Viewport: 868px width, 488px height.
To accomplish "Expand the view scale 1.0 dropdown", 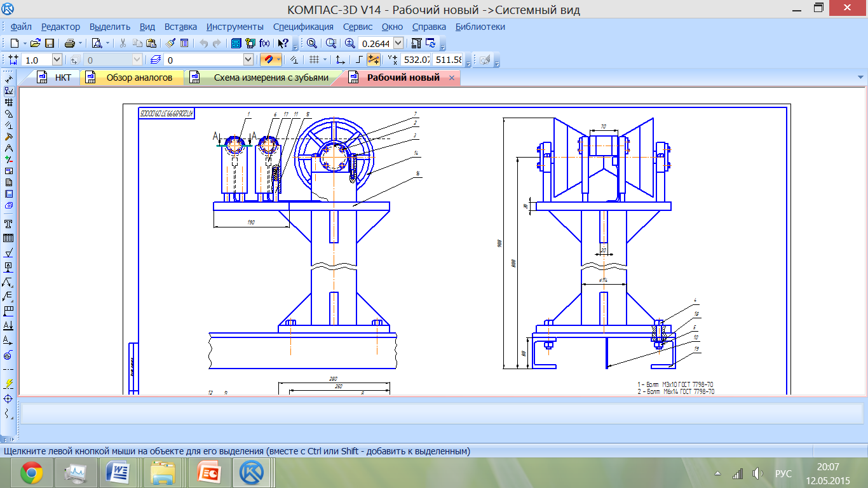I will (x=57, y=60).
